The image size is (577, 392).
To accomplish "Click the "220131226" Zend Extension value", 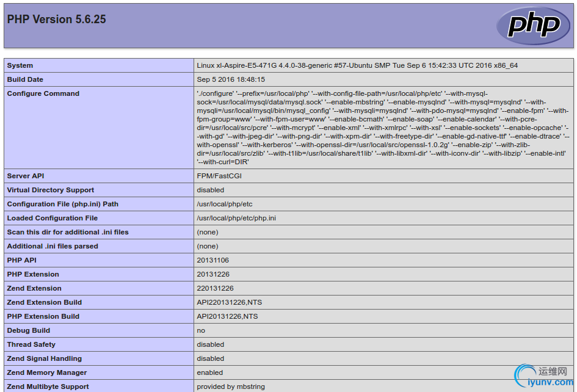I will (216, 288).
